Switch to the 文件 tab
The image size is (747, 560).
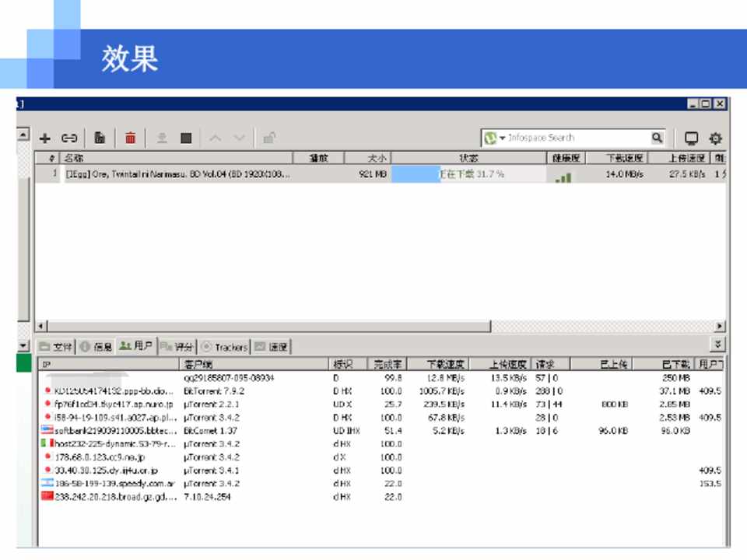[56, 347]
